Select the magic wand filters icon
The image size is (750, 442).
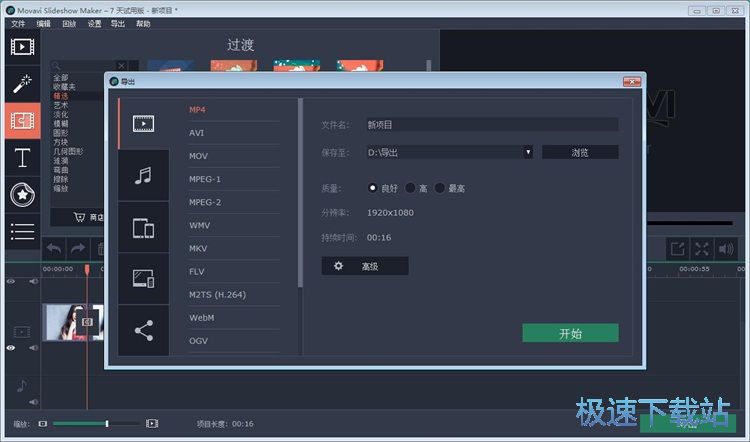click(22, 84)
